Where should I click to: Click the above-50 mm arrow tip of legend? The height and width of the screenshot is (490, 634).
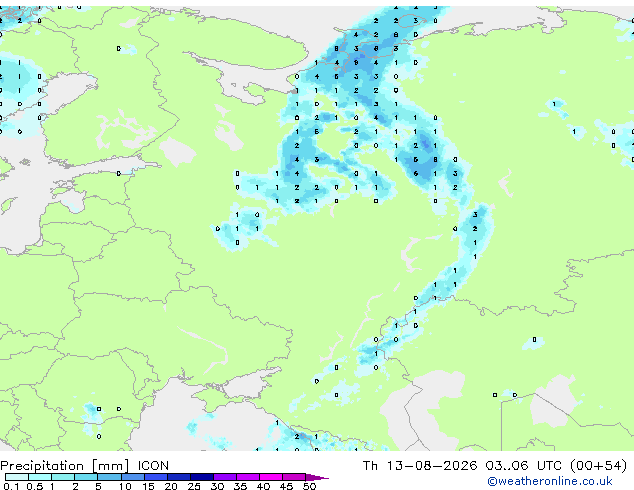coord(317,477)
